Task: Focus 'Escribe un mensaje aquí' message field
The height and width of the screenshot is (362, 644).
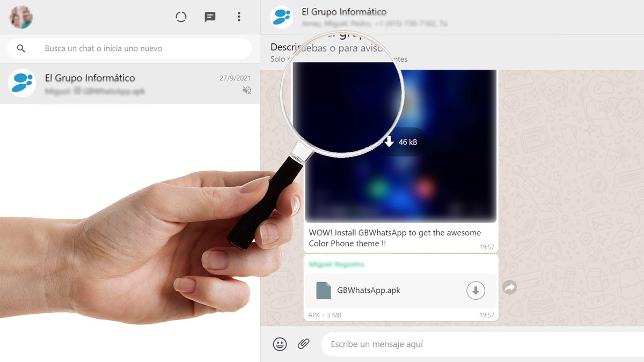Action: coord(482,344)
